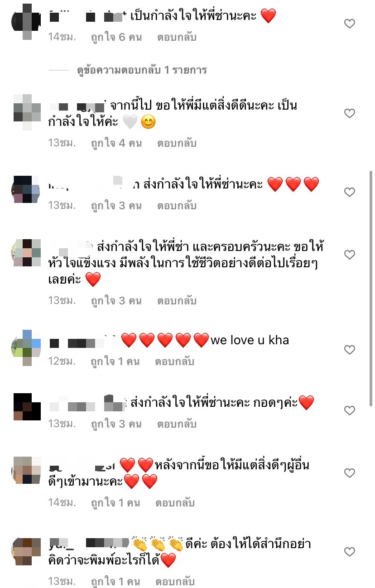The width and height of the screenshot is (375, 588).
Task: Open avatar beside the three-hearts comment
Action: [26, 189]
